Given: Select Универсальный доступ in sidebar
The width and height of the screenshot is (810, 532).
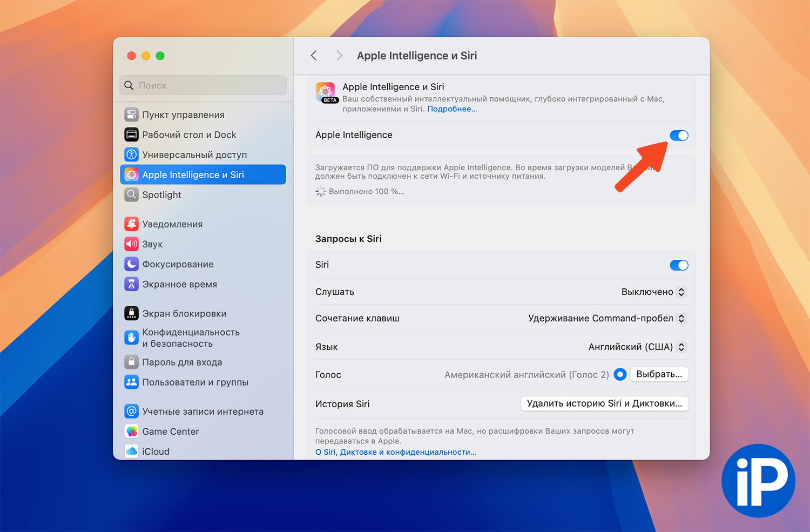Looking at the screenshot, I should click(203, 154).
